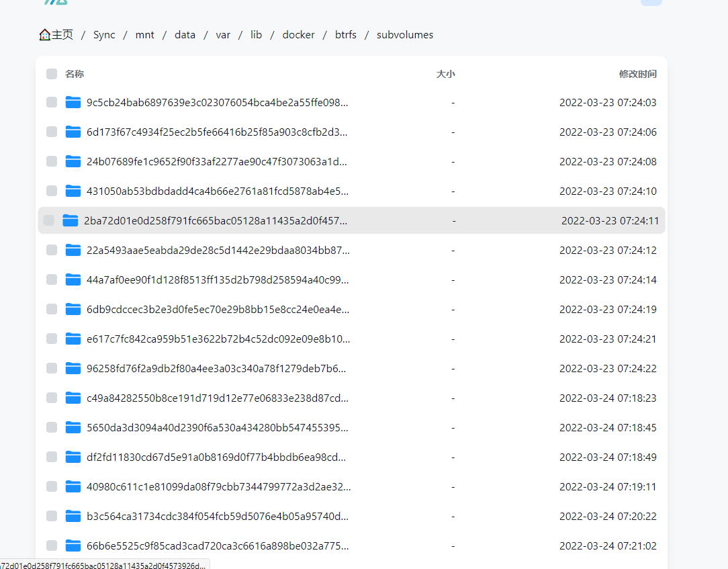Viewport: 728px width, 569px height.
Task: Tick checkbox beside df2fd11830cd67d5e91a folder
Action: point(52,457)
